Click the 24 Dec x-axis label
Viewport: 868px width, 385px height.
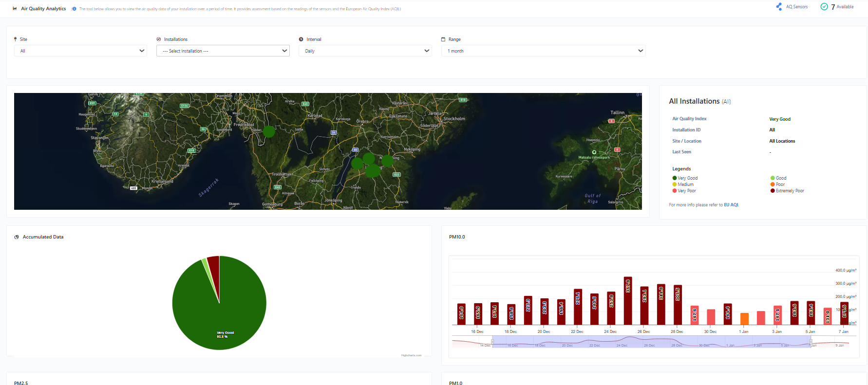click(x=610, y=331)
